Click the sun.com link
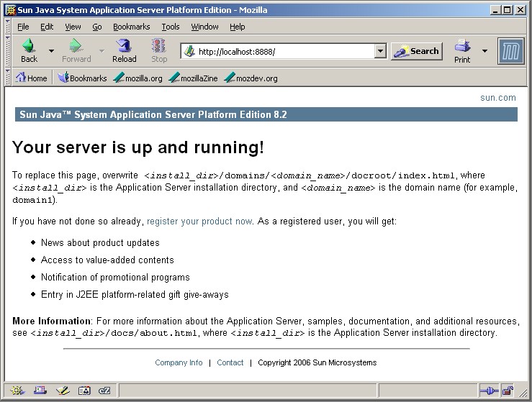 (498, 97)
